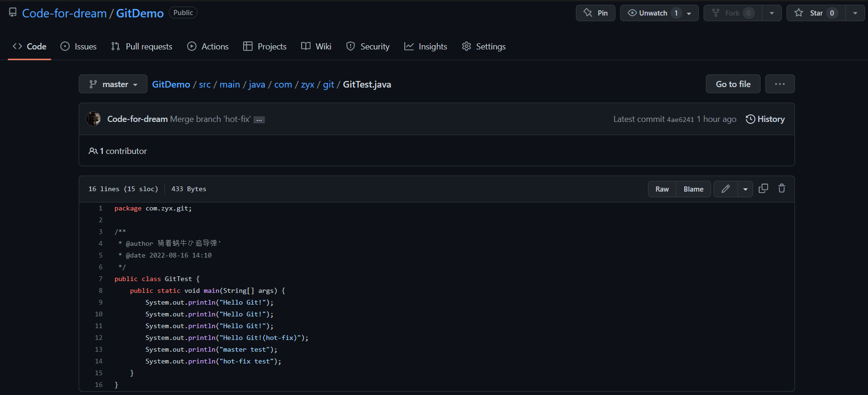
Task: Open Star lists dropdown arrow
Action: click(x=855, y=13)
